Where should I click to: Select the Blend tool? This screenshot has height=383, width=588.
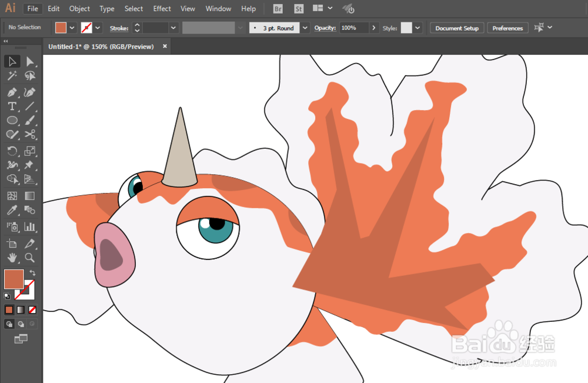29,210
